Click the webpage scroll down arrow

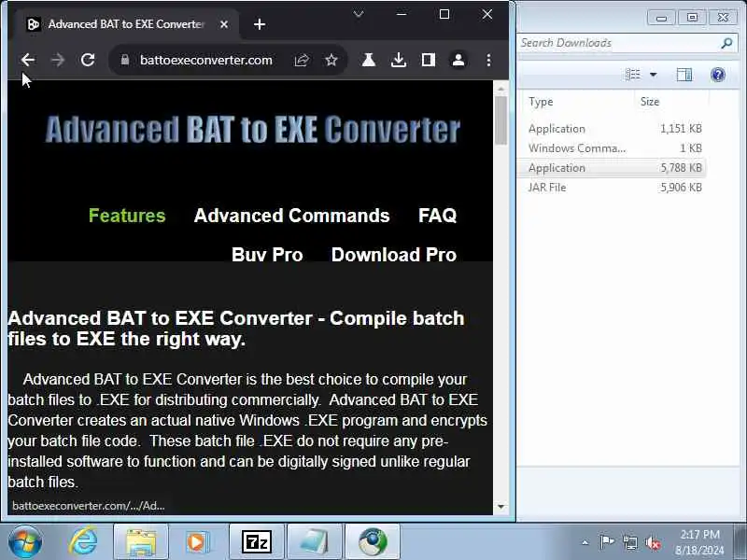click(x=500, y=506)
